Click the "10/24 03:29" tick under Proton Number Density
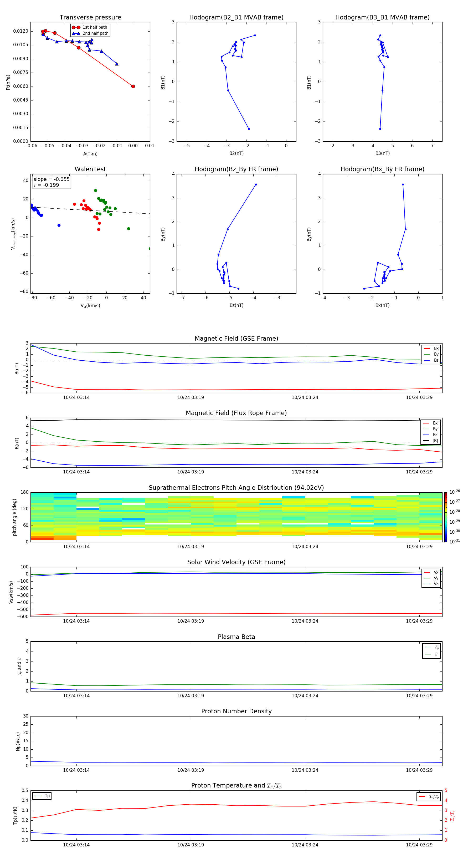473x868 pixels. [419, 770]
